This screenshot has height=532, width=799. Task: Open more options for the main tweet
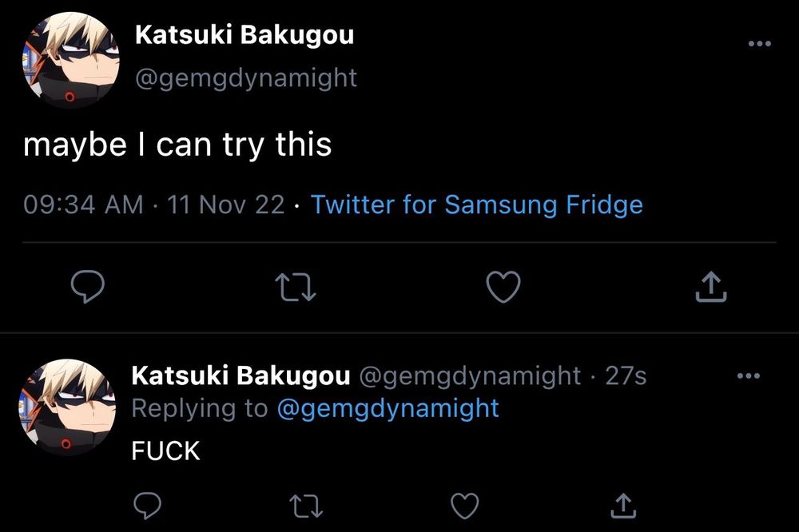[x=759, y=44]
